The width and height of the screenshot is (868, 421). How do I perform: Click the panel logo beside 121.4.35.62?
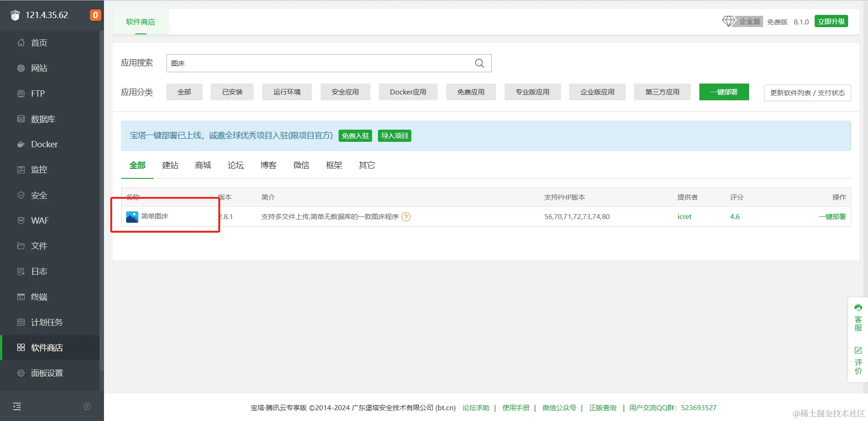pos(15,15)
